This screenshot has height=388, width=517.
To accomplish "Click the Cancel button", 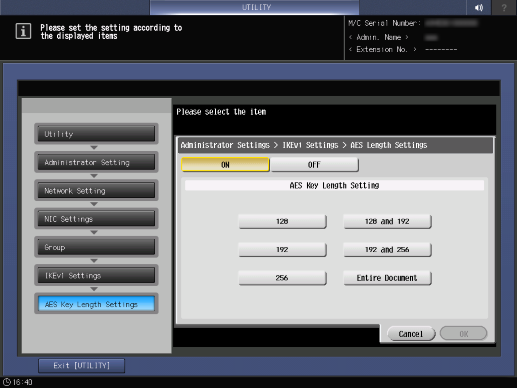I will (411, 334).
